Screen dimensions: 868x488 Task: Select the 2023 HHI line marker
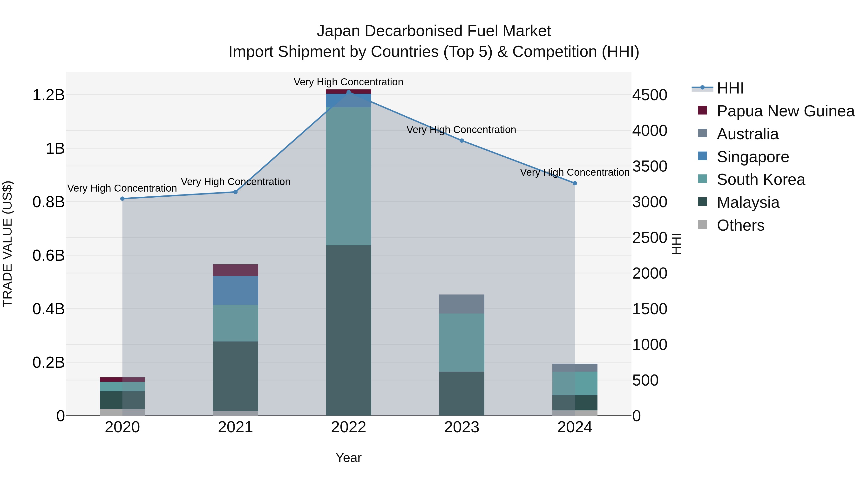click(462, 140)
